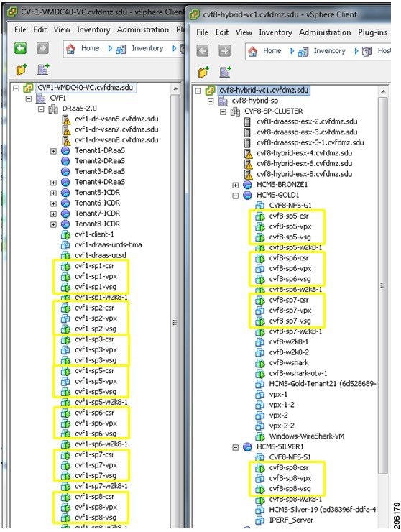Open Edit menu in CVF1 window
401x532 pixels.
click(x=40, y=30)
